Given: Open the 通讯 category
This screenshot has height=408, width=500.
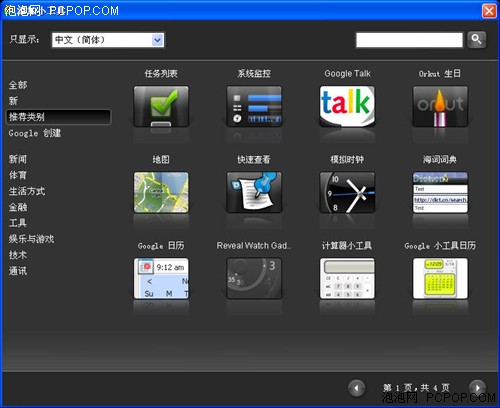Looking at the screenshot, I should point(18,271).
